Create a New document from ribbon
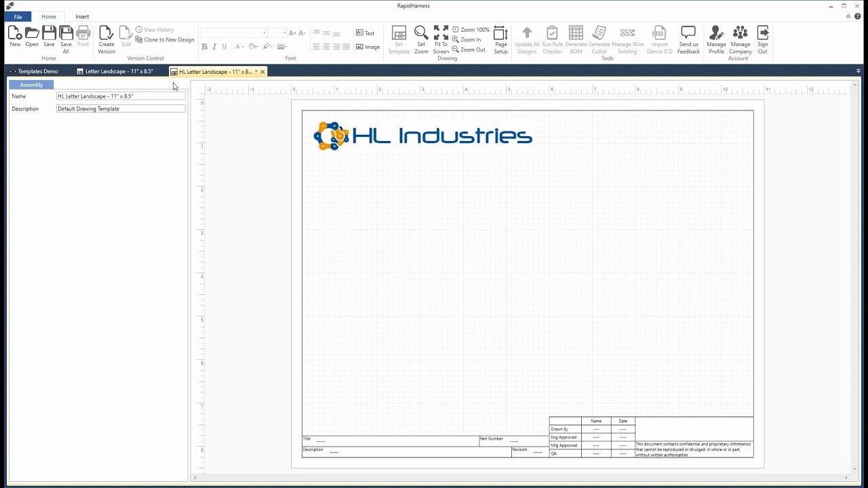868x488 pixels. tap(15, 37)
